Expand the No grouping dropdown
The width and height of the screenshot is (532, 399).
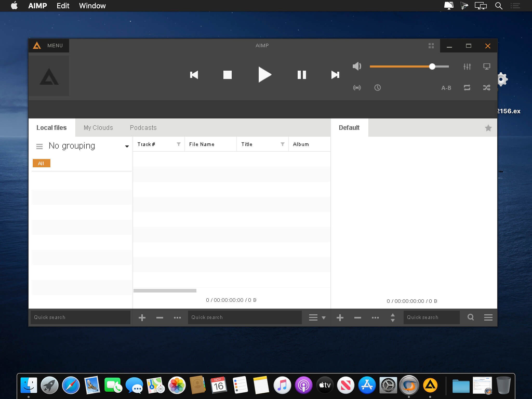(127, 147)
